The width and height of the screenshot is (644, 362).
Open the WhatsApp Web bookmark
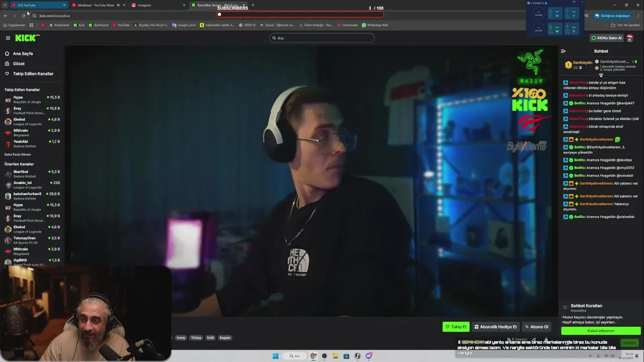(375, 25)
